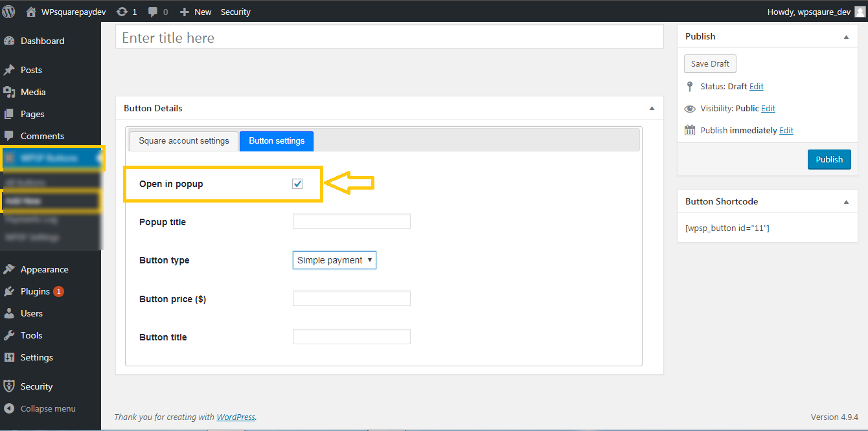868x431 pixels.
Task: Click the Button price ($) input
Action: tap(352, 298)
